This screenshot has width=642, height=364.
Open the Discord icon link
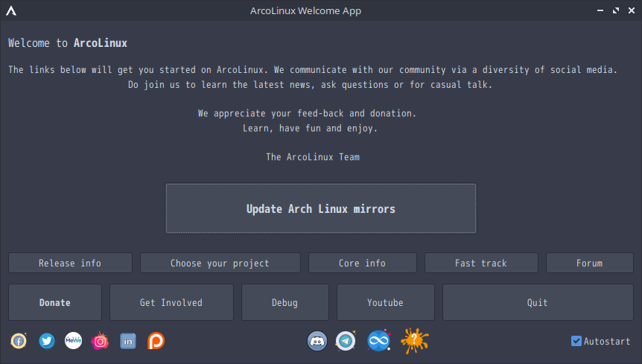pos(317,341)
